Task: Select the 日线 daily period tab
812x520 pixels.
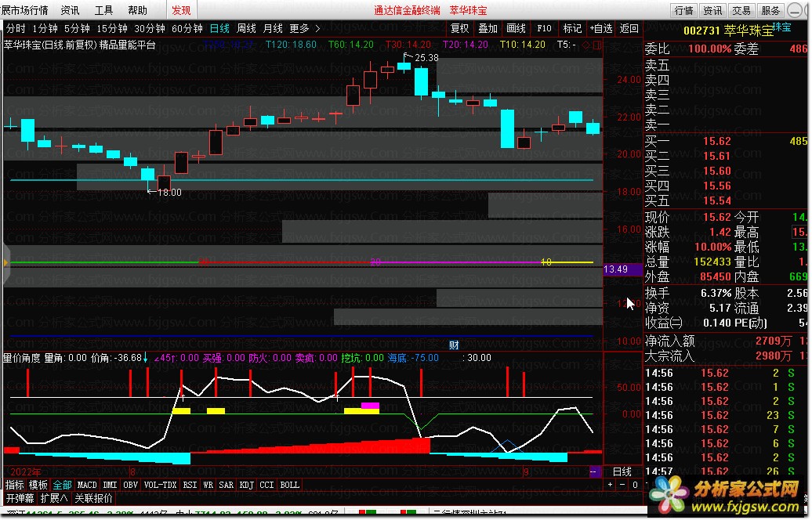Action: [219, 28]
